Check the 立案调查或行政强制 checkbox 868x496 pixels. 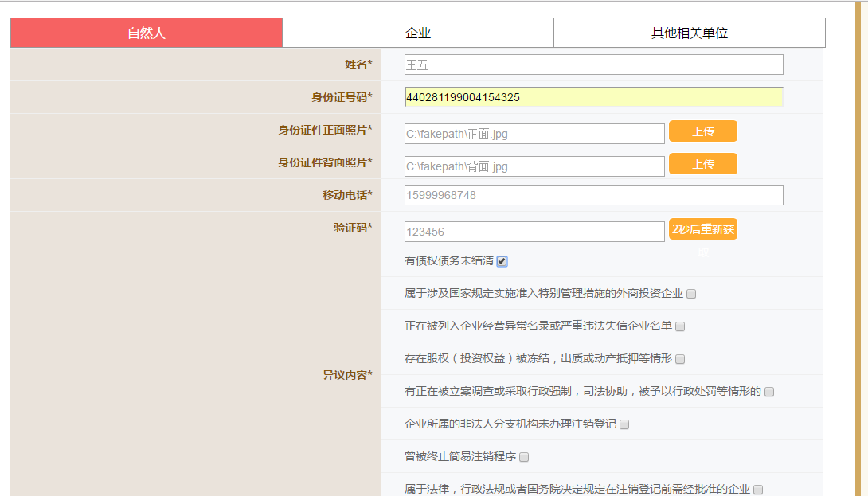click(769, 392)
